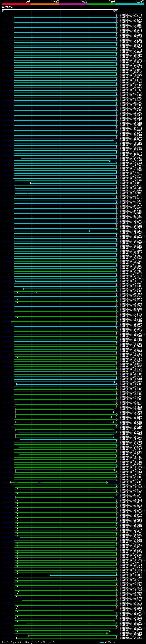
Task: Open hit UniRef100_Q2HA55
Action: [x=131, y=306]
